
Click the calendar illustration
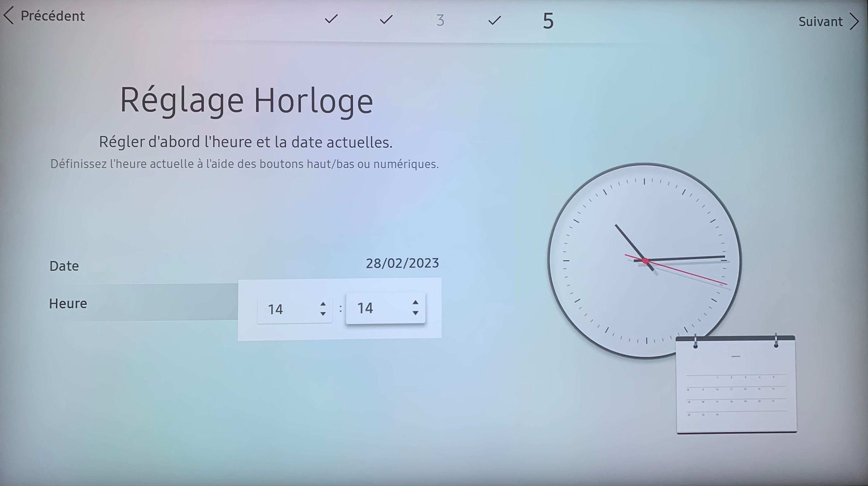pos(736,385)
